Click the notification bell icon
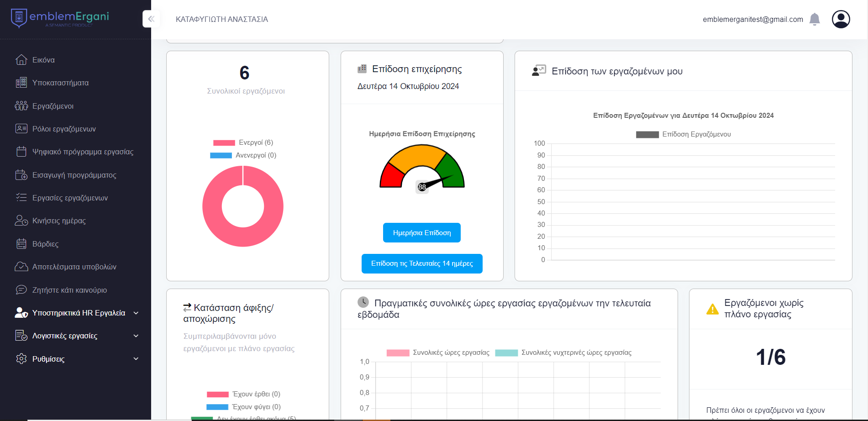Image resolution: width=868 pixels, height=421 pixels. coord(815,19)
